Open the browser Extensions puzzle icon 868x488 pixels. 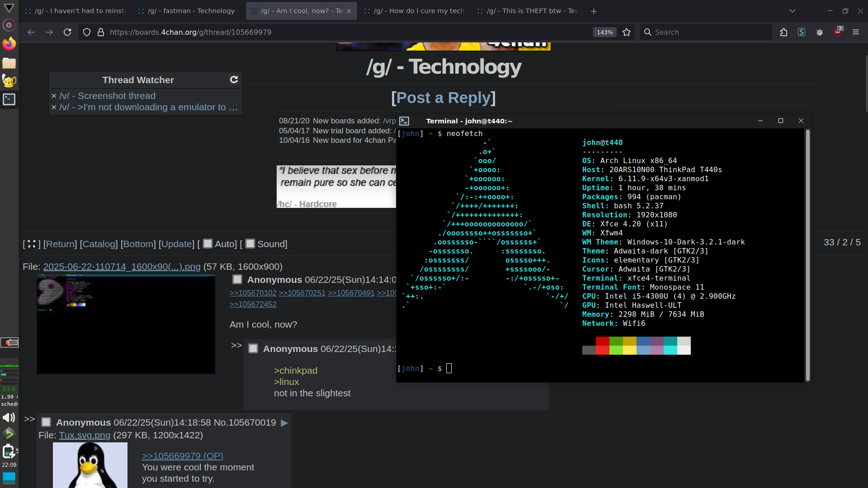coord(783,32)
